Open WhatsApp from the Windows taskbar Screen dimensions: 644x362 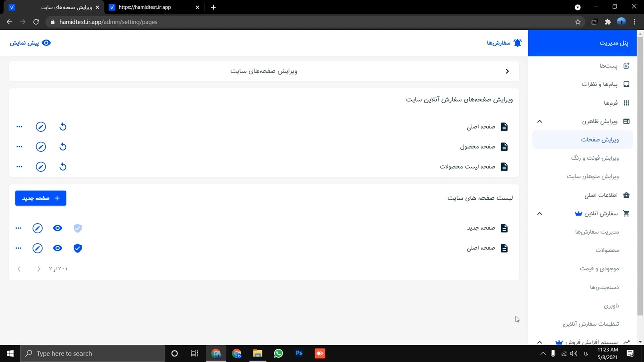(278, 354)
